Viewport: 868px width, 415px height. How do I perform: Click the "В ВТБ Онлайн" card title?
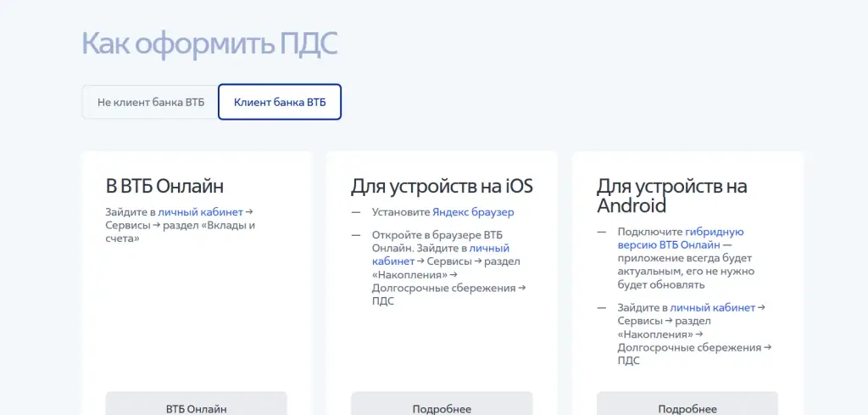(x=164, y=186)
